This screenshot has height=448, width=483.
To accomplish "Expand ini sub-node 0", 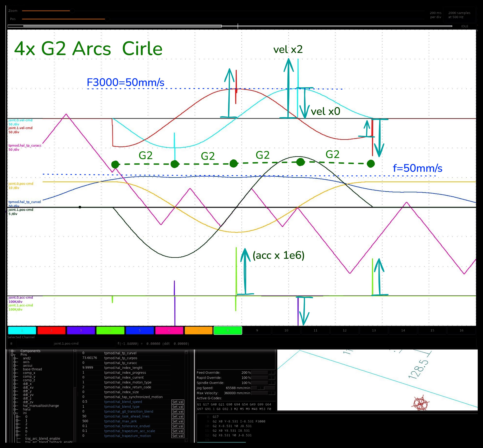I will [x=17, y=417].
